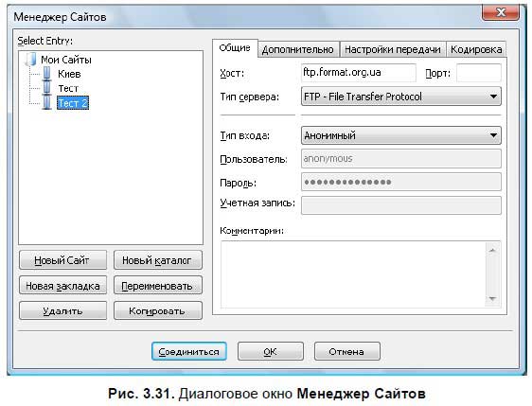Open the Тип сервера dropdown
This screenshot has height=406, width=532.
tap(401, 97)
